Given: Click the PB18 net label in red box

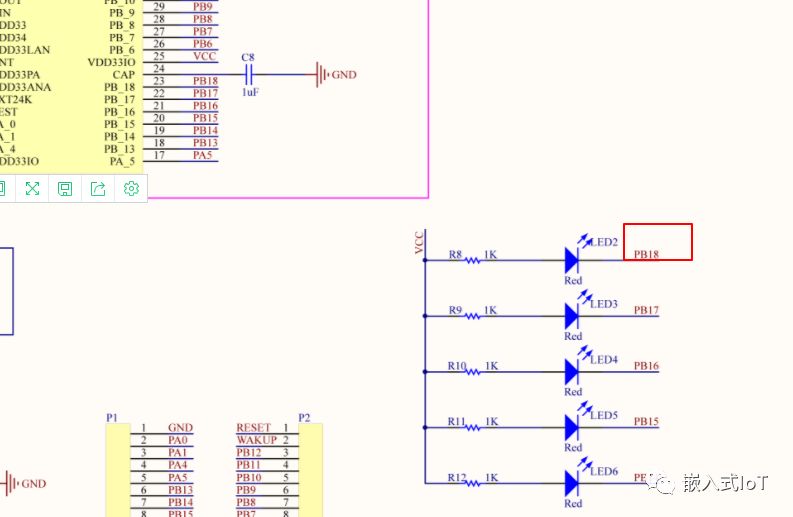Looking at the screenshot, I should point(647,254).
